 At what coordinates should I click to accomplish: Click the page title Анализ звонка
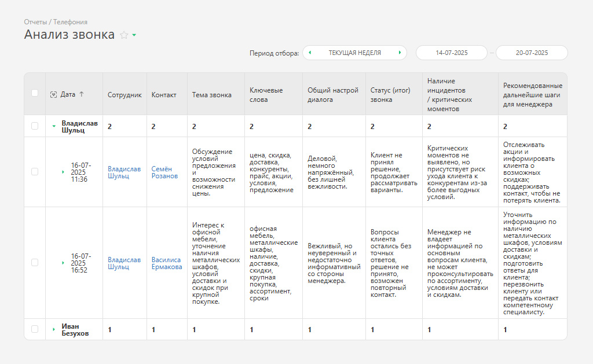pos(69,34)
